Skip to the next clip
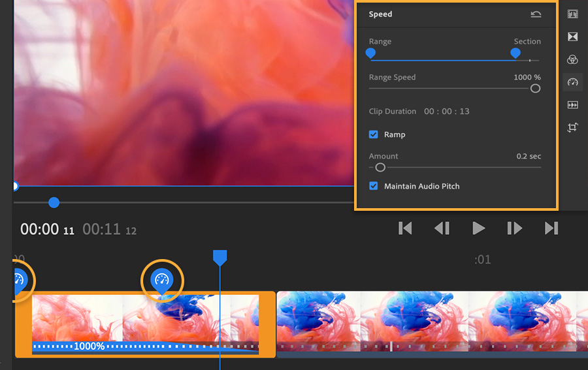 551,228
